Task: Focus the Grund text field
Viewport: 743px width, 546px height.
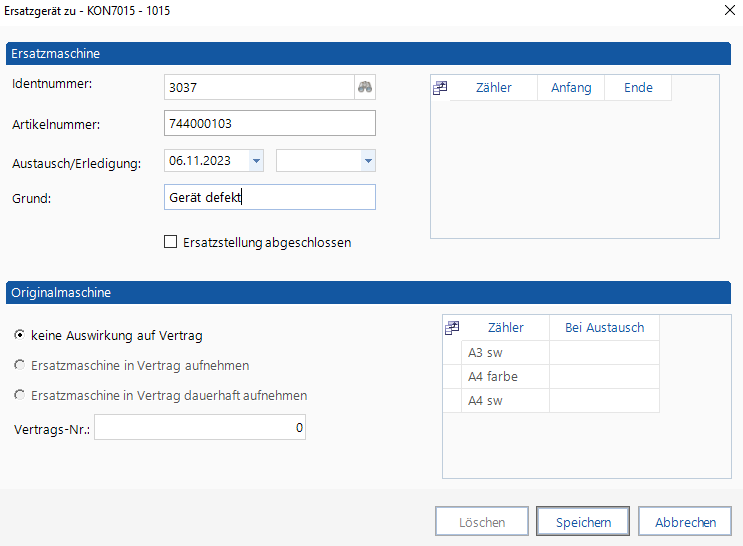Action: point(268,197)
